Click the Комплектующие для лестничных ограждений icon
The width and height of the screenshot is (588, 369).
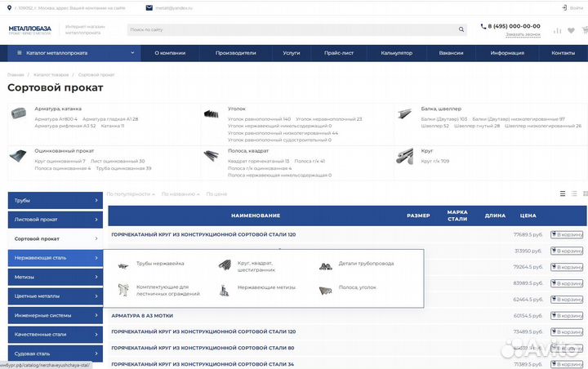coord(123,290)
